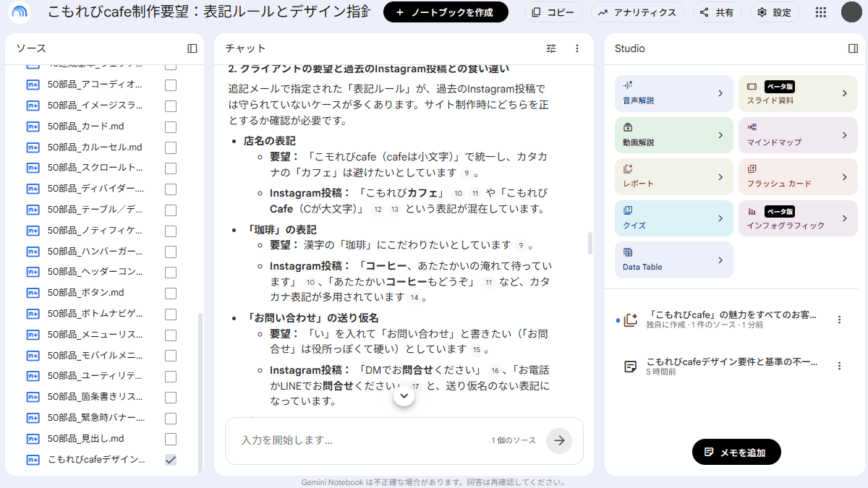Collapse the Studio panel icon

(853, 48)
